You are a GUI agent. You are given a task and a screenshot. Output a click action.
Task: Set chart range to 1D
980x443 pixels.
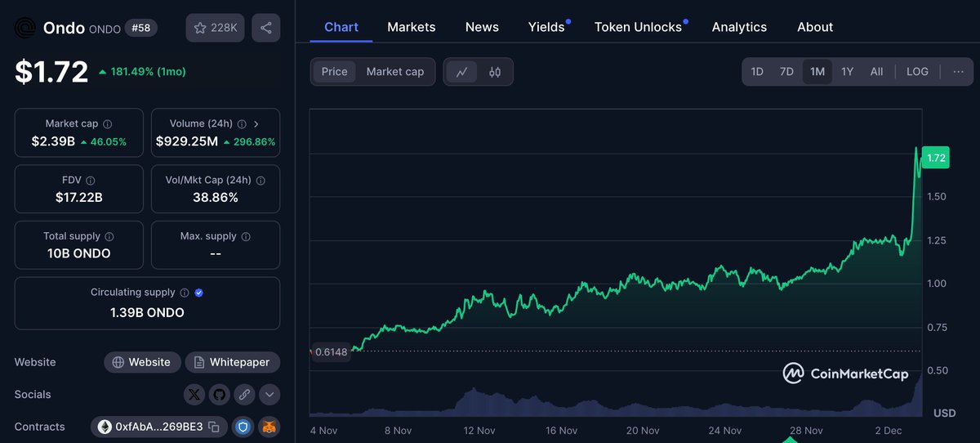point(757,72)
